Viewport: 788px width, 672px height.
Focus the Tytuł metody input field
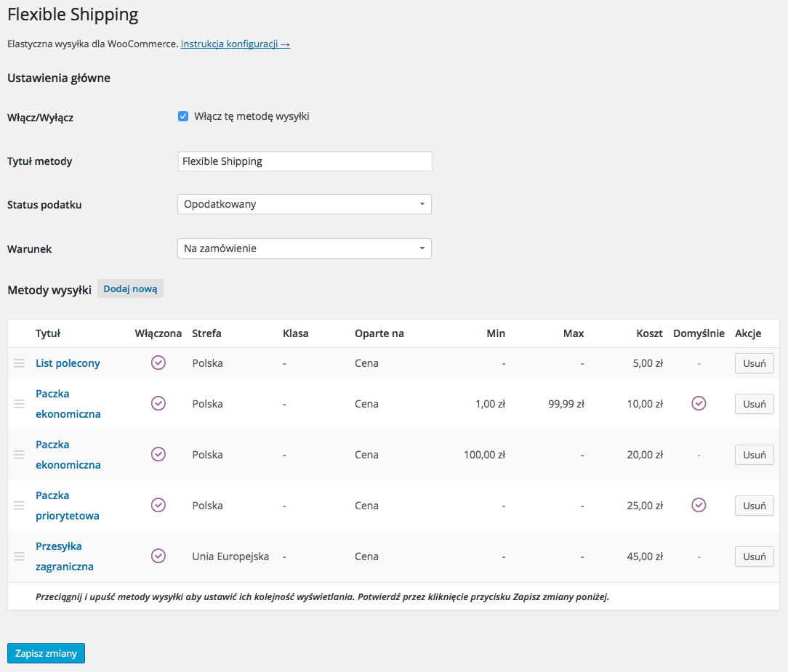(305, 161)
